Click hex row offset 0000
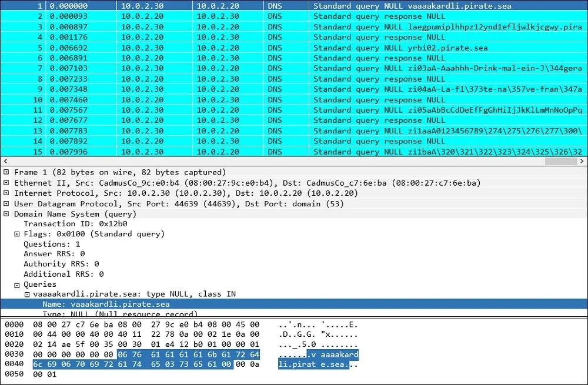The image size is (588, 385). 14,324
